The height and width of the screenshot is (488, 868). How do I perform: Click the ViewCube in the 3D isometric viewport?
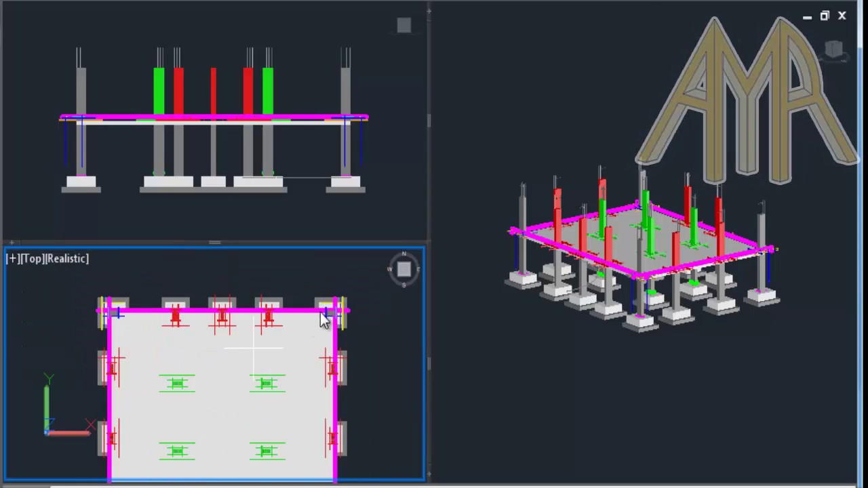[833, 49]
